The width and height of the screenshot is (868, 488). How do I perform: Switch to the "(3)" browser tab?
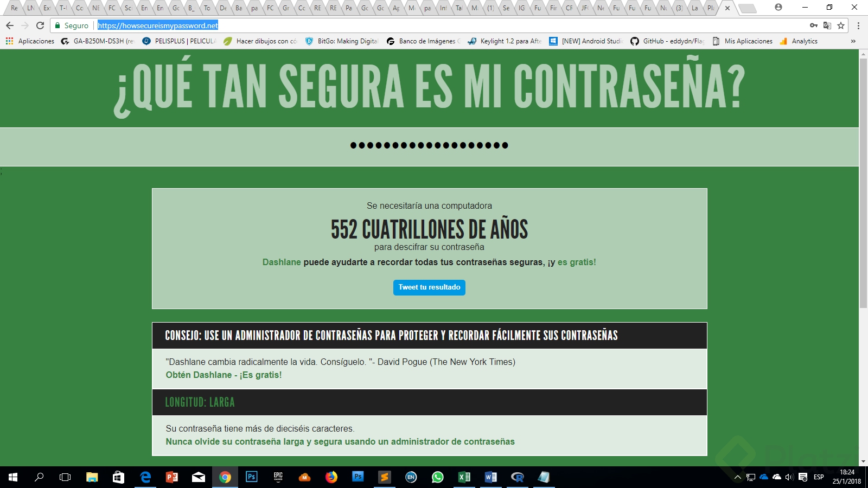679,8
